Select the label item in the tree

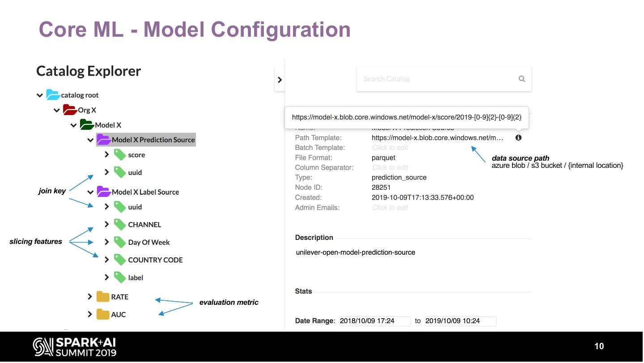coord(136,278)
